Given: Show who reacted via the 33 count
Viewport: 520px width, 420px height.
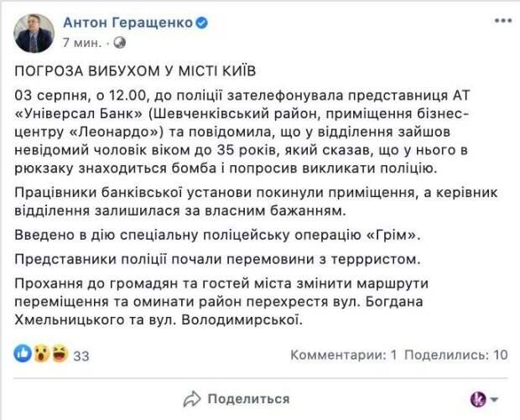Looking at the screenshot, I should 81,355.
